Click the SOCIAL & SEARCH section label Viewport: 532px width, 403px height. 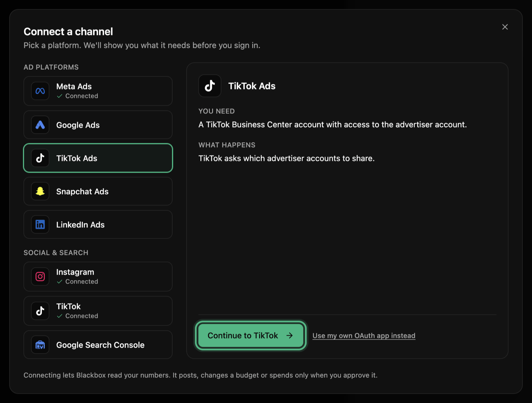coord(56,253)
